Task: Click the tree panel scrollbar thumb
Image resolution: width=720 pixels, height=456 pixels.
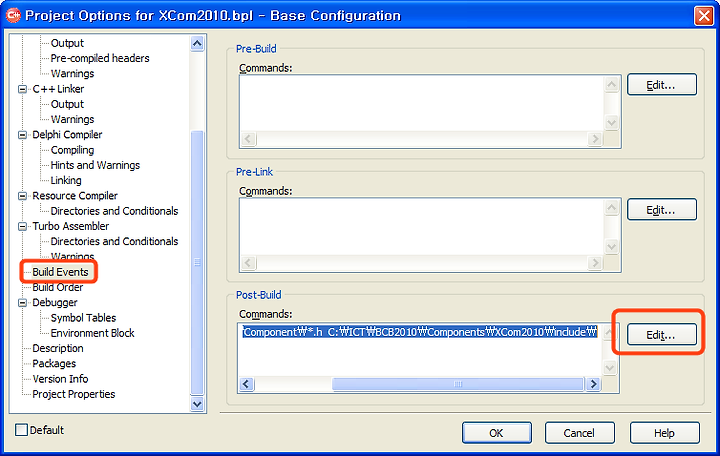Action: point(197,263)
